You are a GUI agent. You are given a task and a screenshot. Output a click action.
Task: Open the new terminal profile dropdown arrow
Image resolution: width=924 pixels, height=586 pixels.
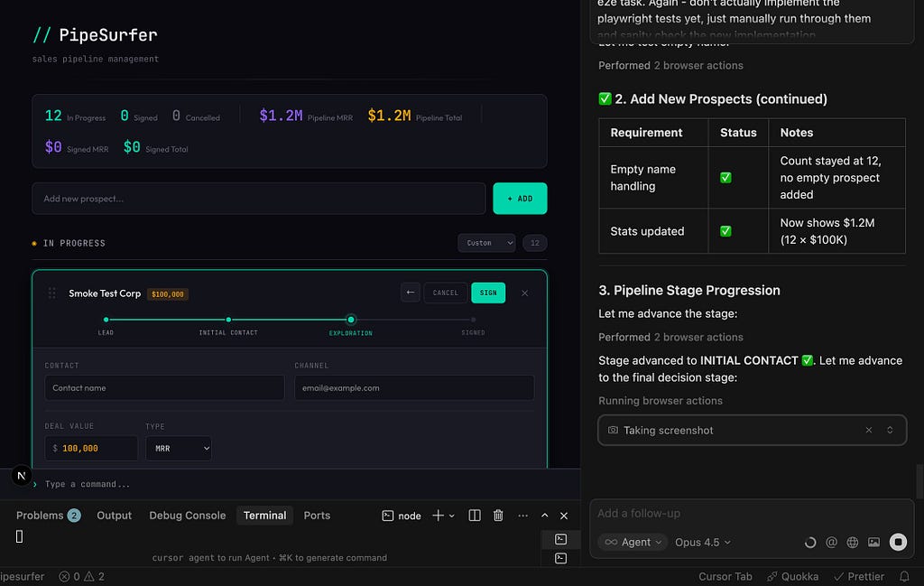(452, 516)
